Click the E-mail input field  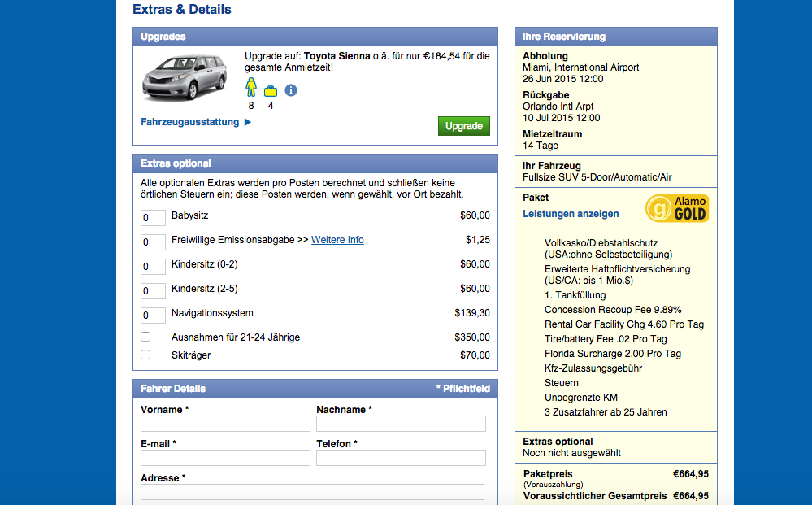(x=225, y=458)
